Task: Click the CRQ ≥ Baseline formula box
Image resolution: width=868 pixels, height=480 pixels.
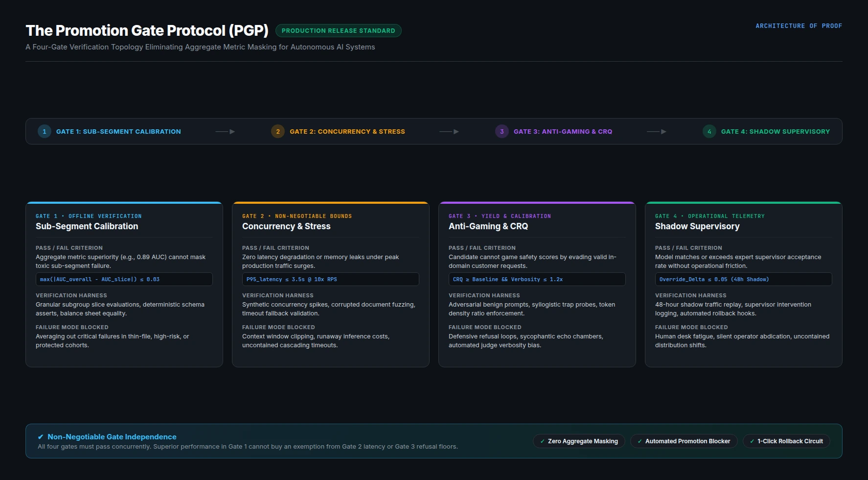Action: tap(537, 279)
